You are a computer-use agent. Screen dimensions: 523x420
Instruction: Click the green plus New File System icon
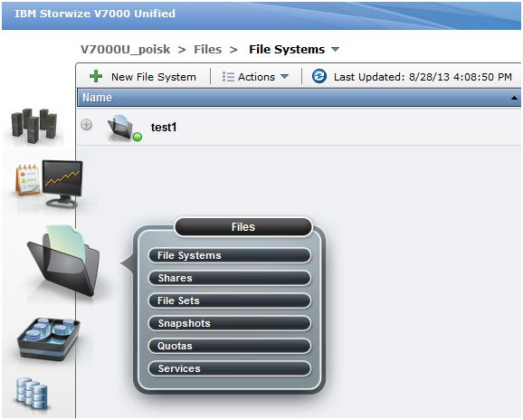tap(96, 76)
